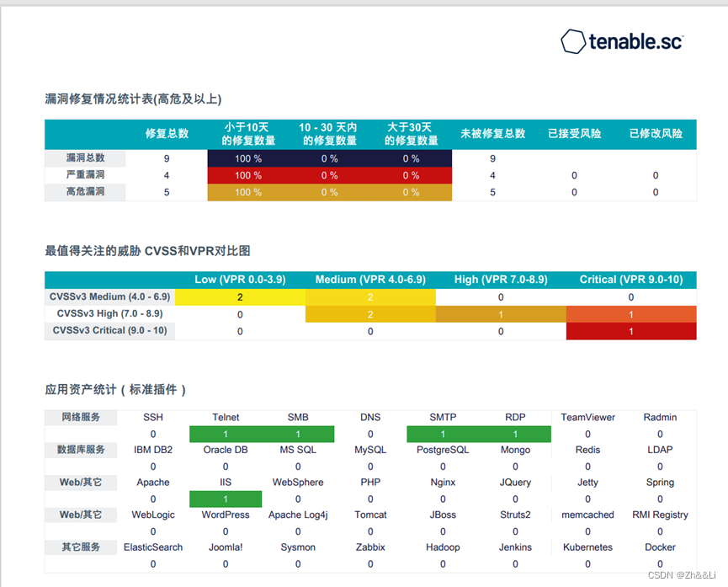Click 未被修复总数 value 5 in 高危漏洞 row
This screenshot has height=587, width=728.
[x=492, y=192]
